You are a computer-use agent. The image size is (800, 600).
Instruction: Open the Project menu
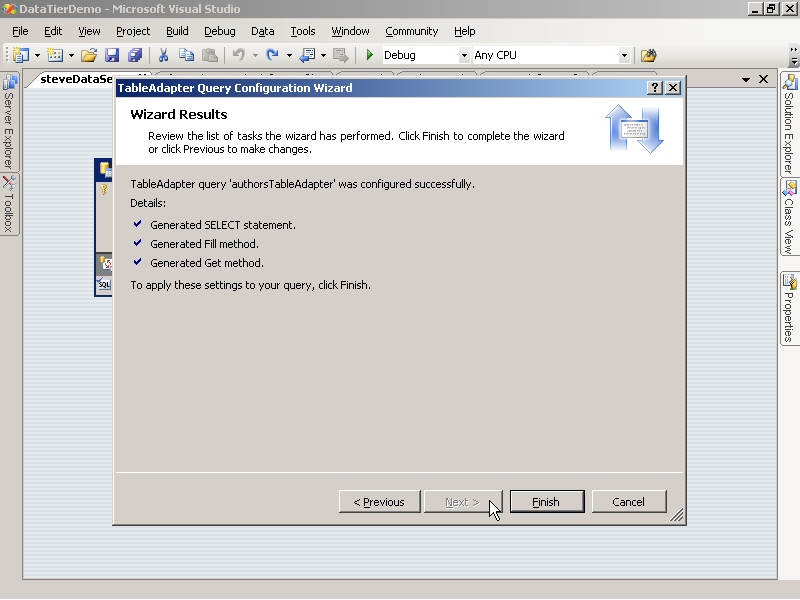click(133, 31)
